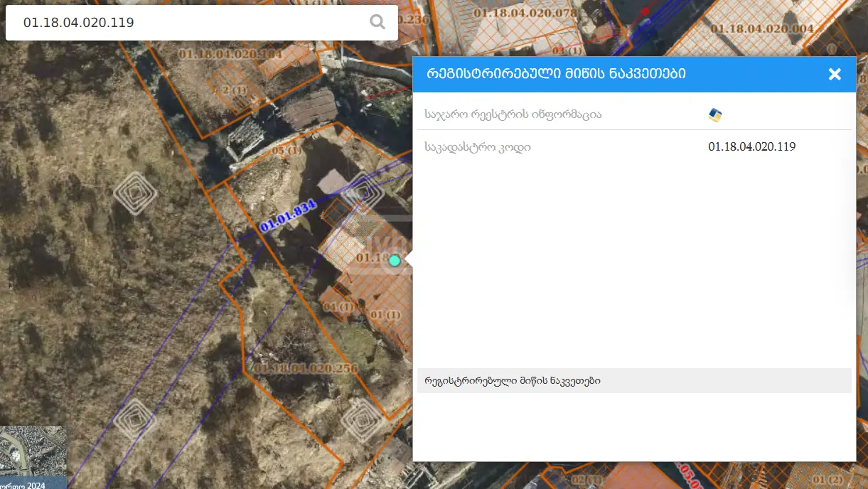Click parcel label 01.18.04.020.004 on the map
The height and width of the screenshot is (489, 868).
(x=761, y=28)
